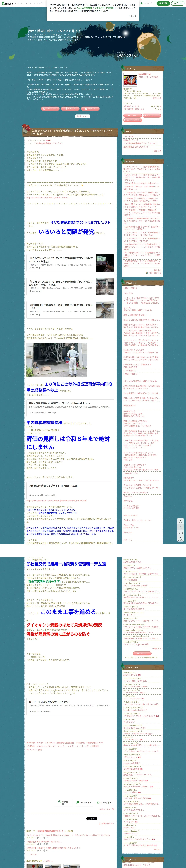
Task: Open the town.hiranai.aomori.jp zaisei URL
Action: click(x=57, y=501)
